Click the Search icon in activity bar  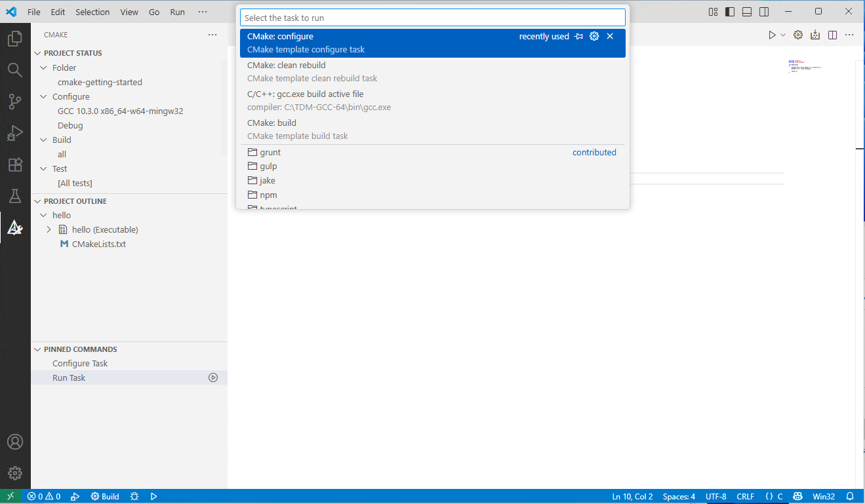point(15,69)
